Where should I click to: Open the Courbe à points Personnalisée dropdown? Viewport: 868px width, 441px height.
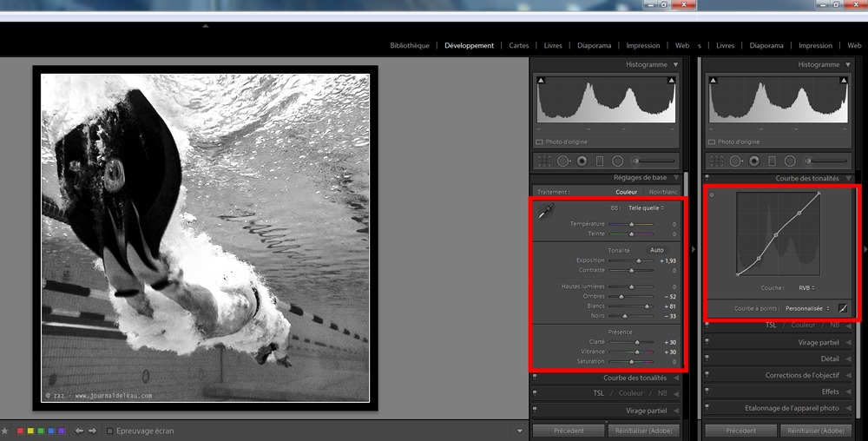click(x=807, y=309)
